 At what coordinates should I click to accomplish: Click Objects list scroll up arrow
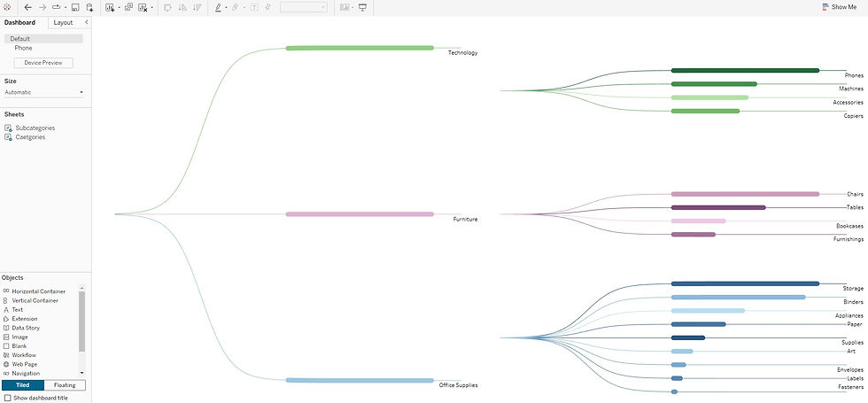[82, 288]
